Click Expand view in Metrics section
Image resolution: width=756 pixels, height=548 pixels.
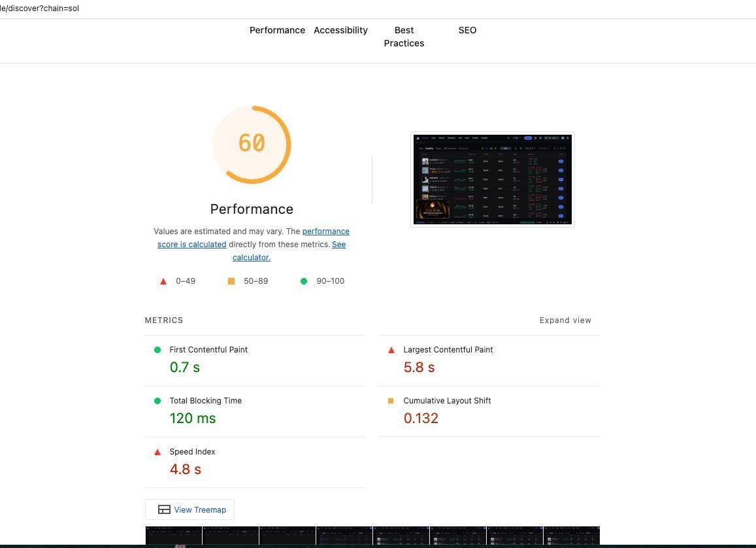[565, 320]
